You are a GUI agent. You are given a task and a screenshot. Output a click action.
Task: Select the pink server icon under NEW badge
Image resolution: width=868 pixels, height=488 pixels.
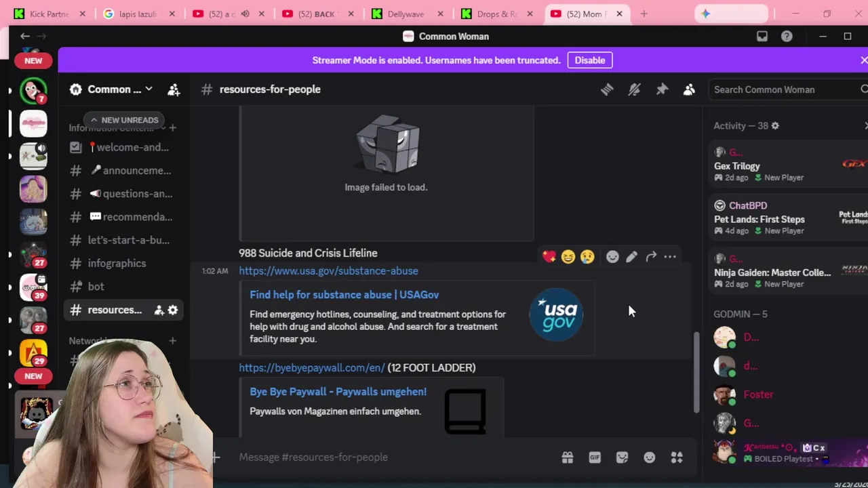[33, 123]
